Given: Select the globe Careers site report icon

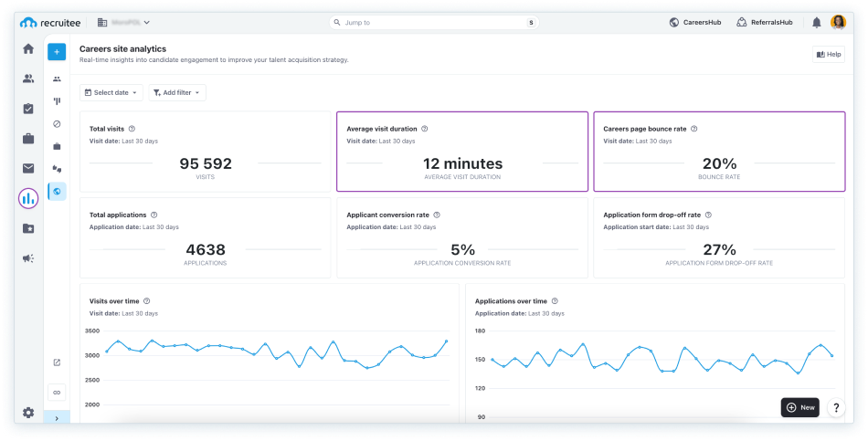Looking at the screenshot, I should (57, 192).
